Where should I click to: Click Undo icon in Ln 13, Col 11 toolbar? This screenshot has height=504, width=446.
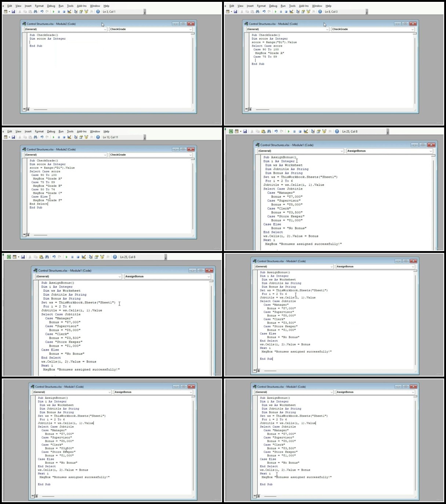pyautogui.click(x=42, y=137)
